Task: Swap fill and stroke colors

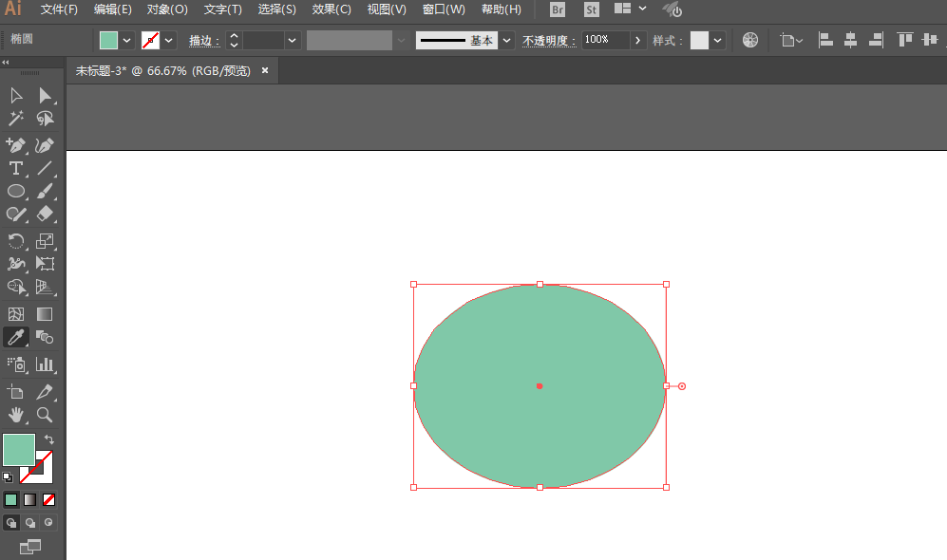Action: click(49, 439)
